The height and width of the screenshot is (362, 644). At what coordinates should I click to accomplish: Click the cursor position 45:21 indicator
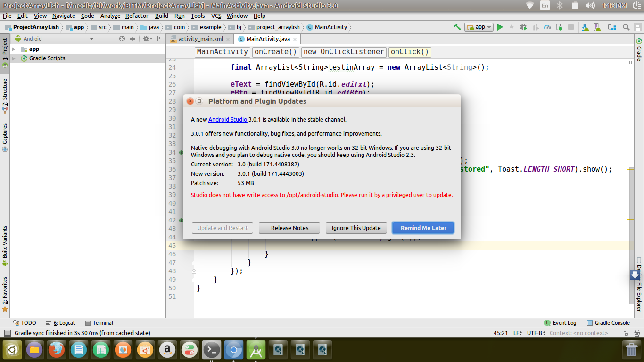(501, 333)
